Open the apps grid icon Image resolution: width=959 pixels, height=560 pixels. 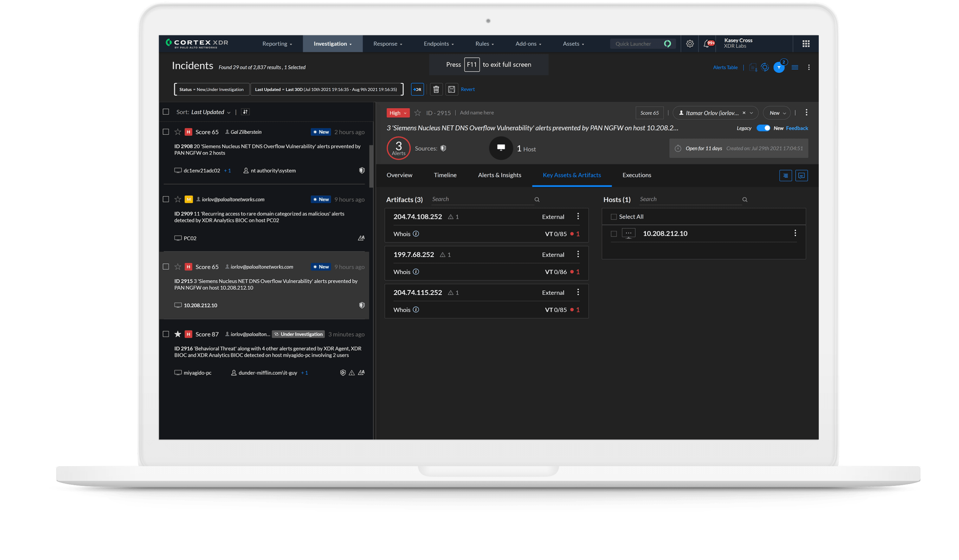(x=806, y=44)
